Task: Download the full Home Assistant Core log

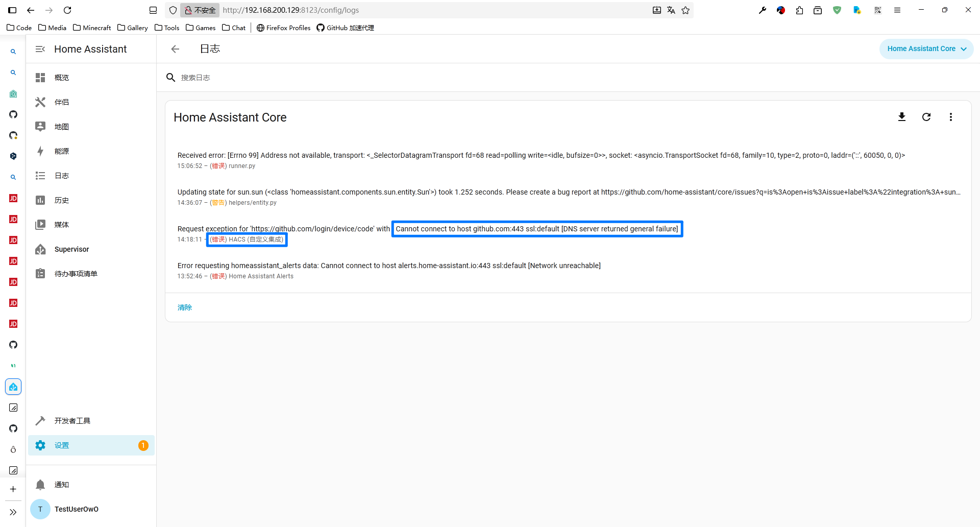Action: [901, 117]
